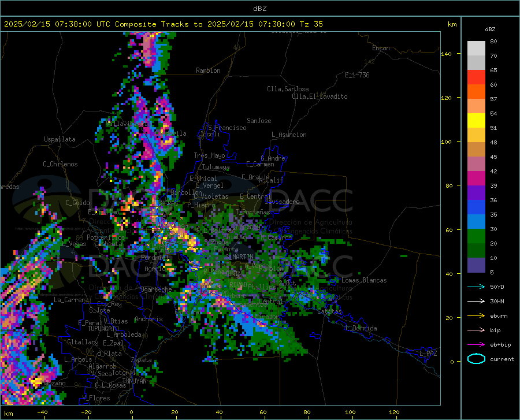Pick the slate purple 5-10 dBZ swatch
The image size is (520, 420).
pos(476,265)
